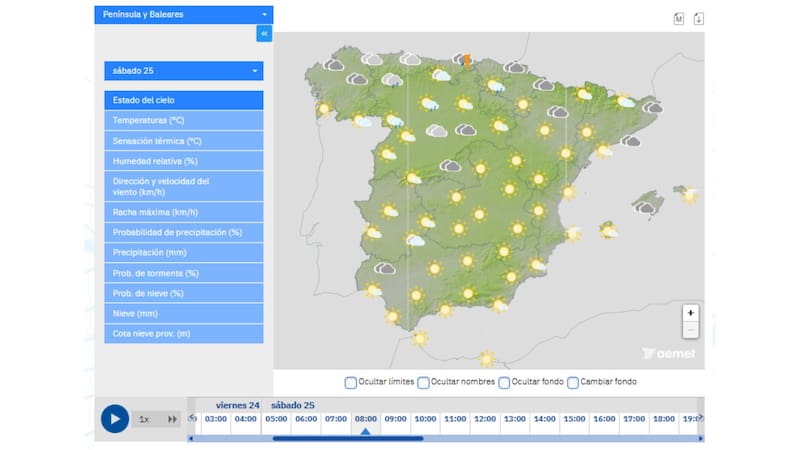Select the Humedad relativa (%) layer
This screenshot has height=450, width=800.
coord(184,161)
